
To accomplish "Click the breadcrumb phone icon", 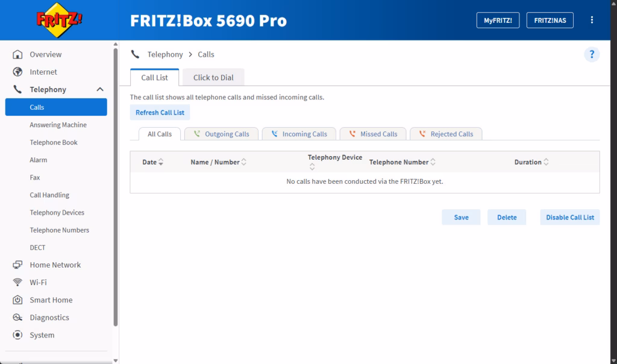I will [135, 54].
